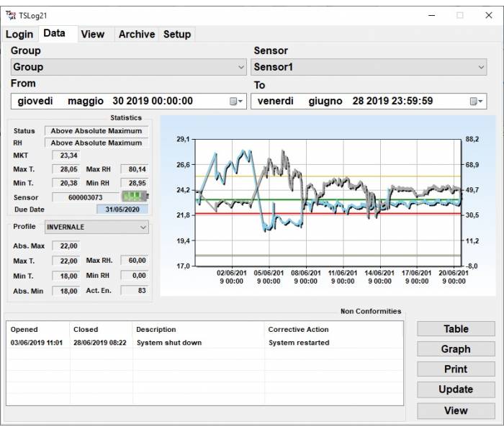
Task: Expand the Group dropdown list
Action: point(129,67)
